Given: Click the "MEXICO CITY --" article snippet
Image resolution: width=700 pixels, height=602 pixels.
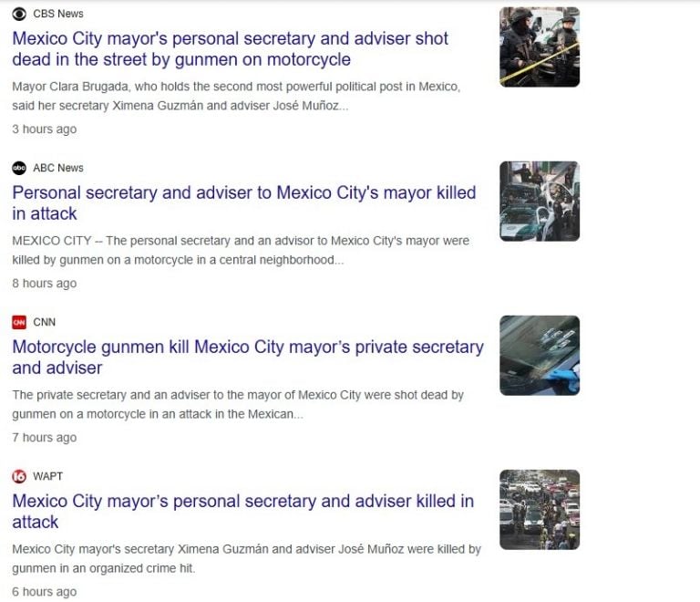Looking at the screenshot, I should [x=241, y=250].
